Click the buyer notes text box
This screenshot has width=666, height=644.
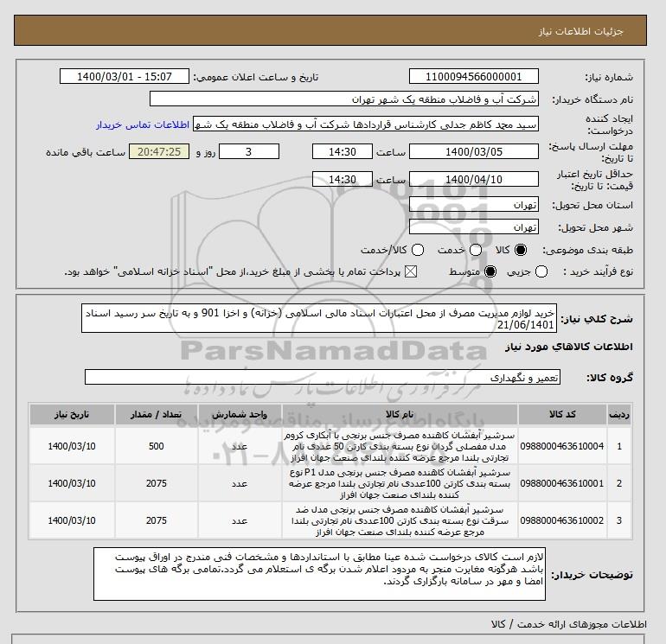click(x=319, y=573)
